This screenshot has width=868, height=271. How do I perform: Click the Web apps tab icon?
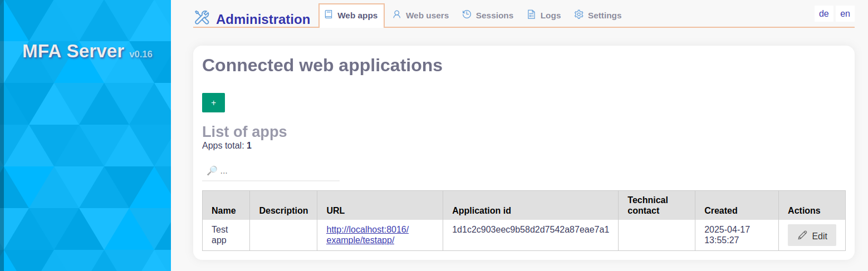click(328, 14)
